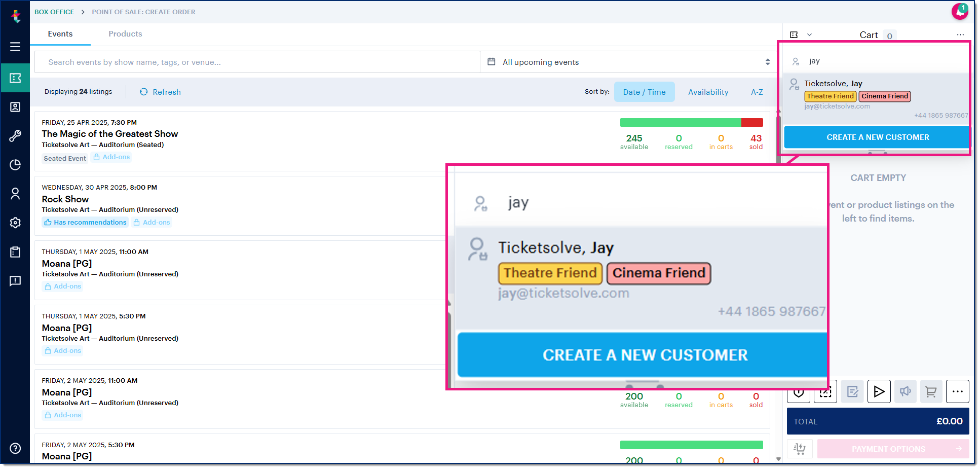Expand the All upcoming events dropdown
Image resolution: width=980 pixels, height=469 pixels.
pyautogui.click(x=628, y=62)
